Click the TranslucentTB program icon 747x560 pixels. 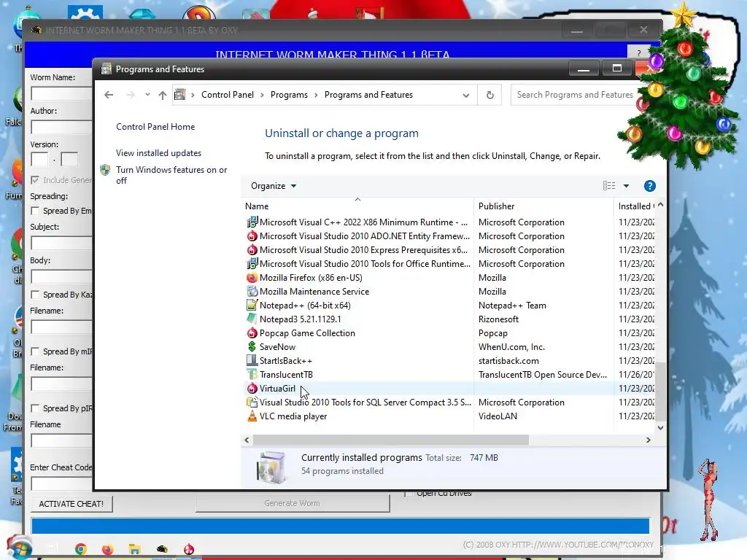pos(252,374)
